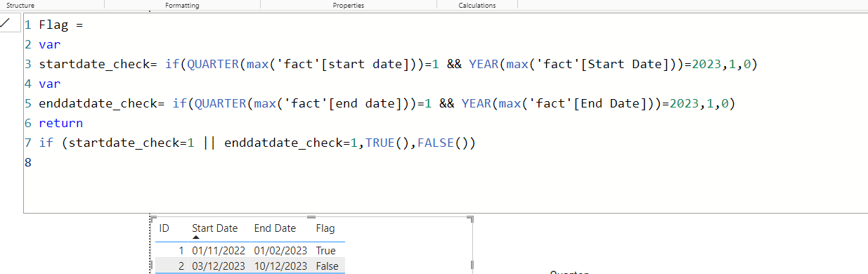Click 'startdate_check=' on line 3
This screenshot has width=868, height=274.
pyautogui.click(x=98, y=65)
